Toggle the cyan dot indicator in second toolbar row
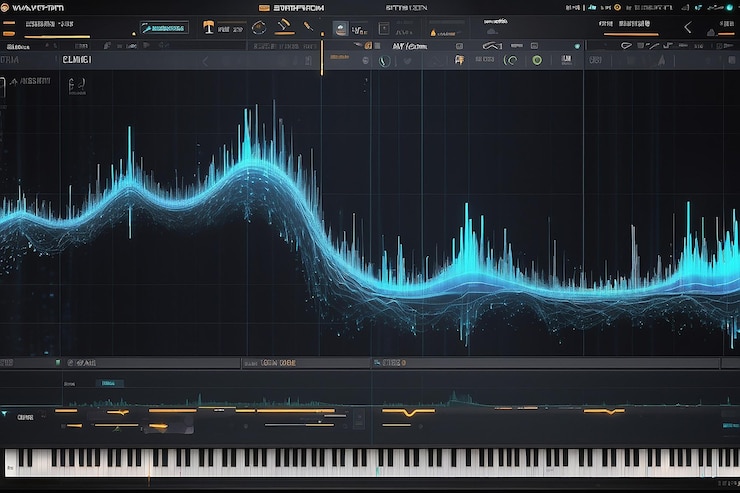Image resolution: width=740 pixels, height=493 pixels. coord(577,46)
